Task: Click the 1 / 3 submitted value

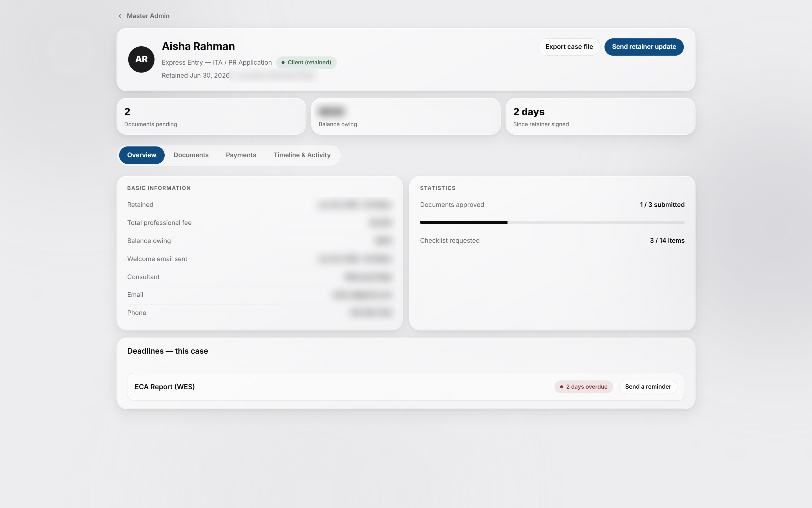Action: (662, 205)
